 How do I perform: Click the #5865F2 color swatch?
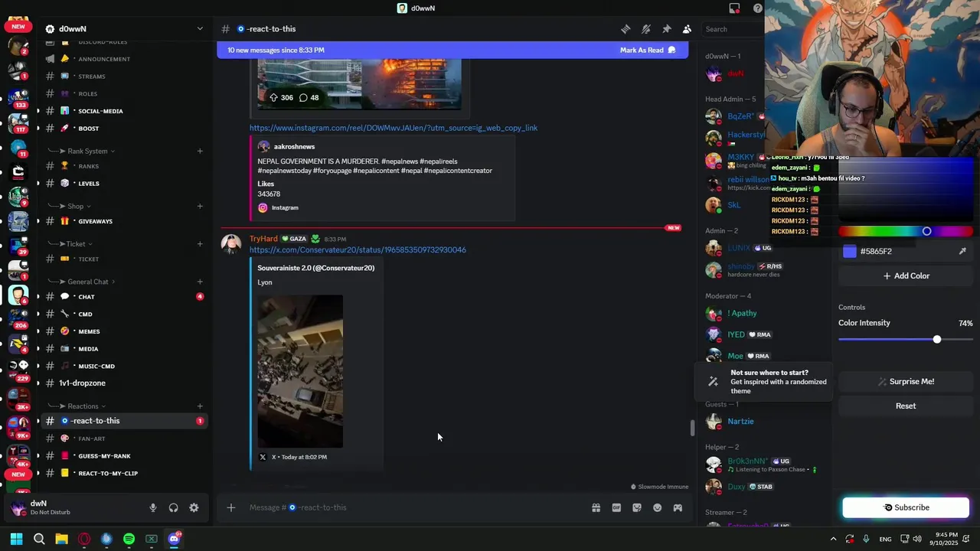coord(849,251)
